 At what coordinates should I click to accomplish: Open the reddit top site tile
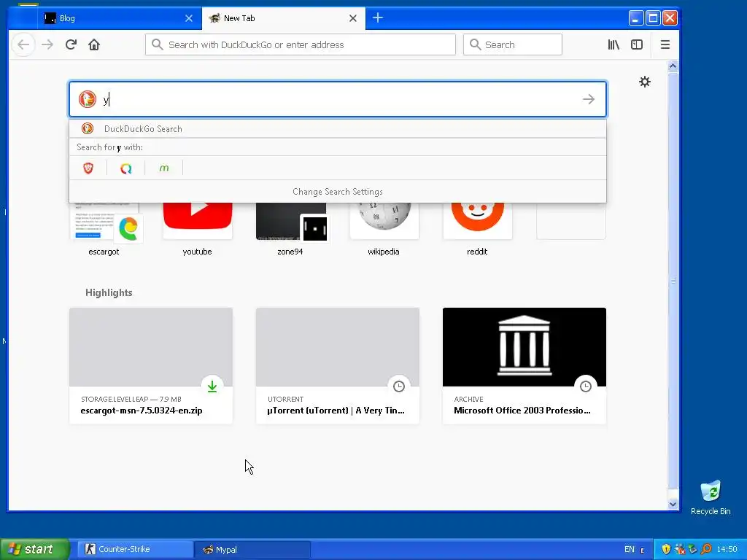point(477,228)
